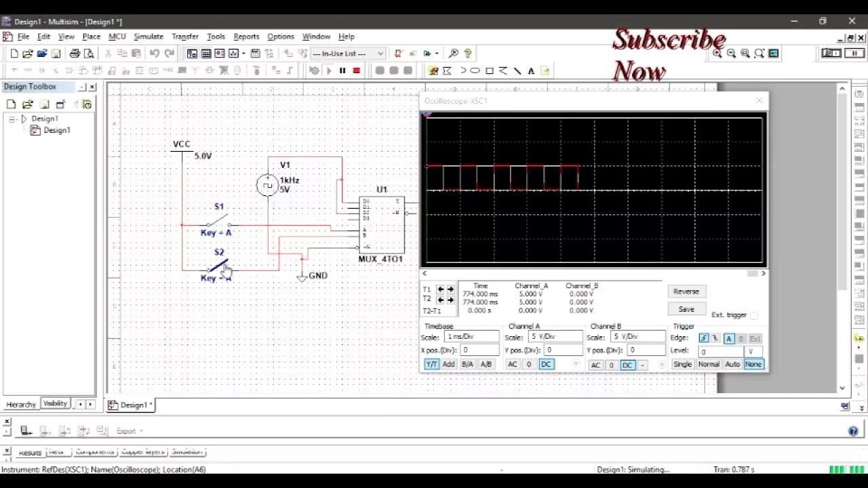868x488 pixels.
Task: Toggle switch S2 in the circuit
Action: pos(218,266)
